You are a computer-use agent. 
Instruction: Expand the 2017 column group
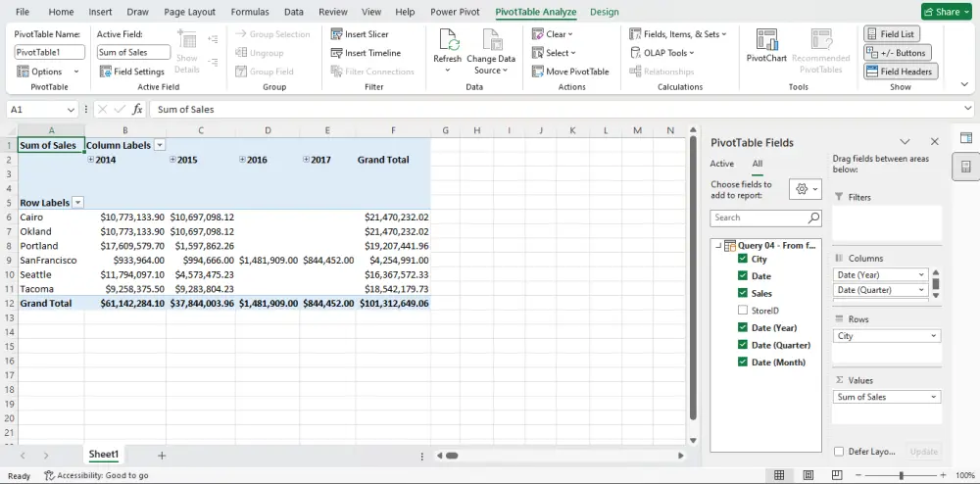306,160
